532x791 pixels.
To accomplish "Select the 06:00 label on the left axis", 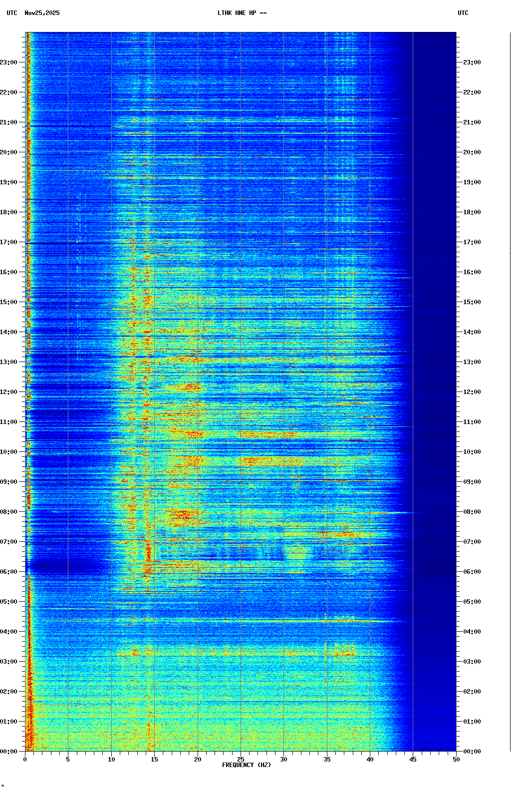I will [x=9, y=572].
